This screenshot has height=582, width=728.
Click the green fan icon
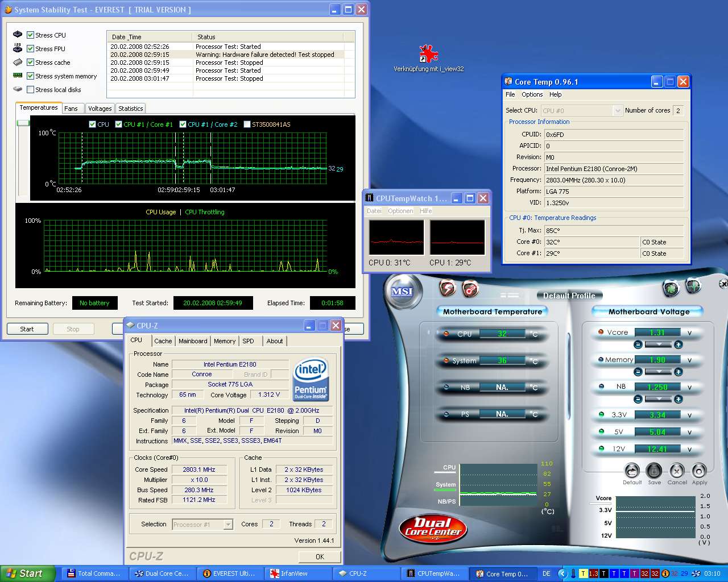(671, 288)
